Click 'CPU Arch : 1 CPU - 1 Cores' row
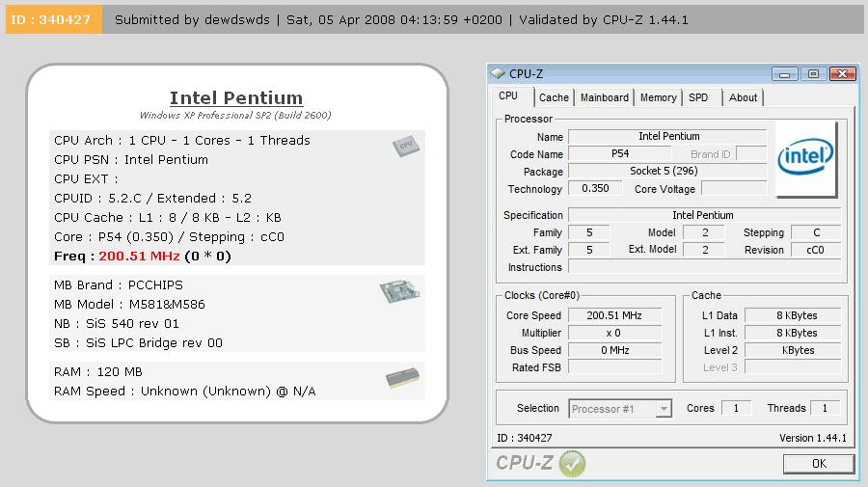 click(x=182, y=141)
